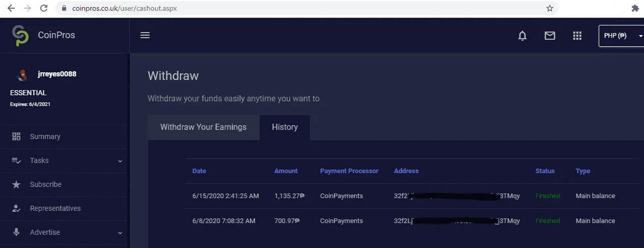Image resolution: width=644 pixels, height=248 pixels.
Task: Click the padlock site security icon
Action: tap(64, 8)
